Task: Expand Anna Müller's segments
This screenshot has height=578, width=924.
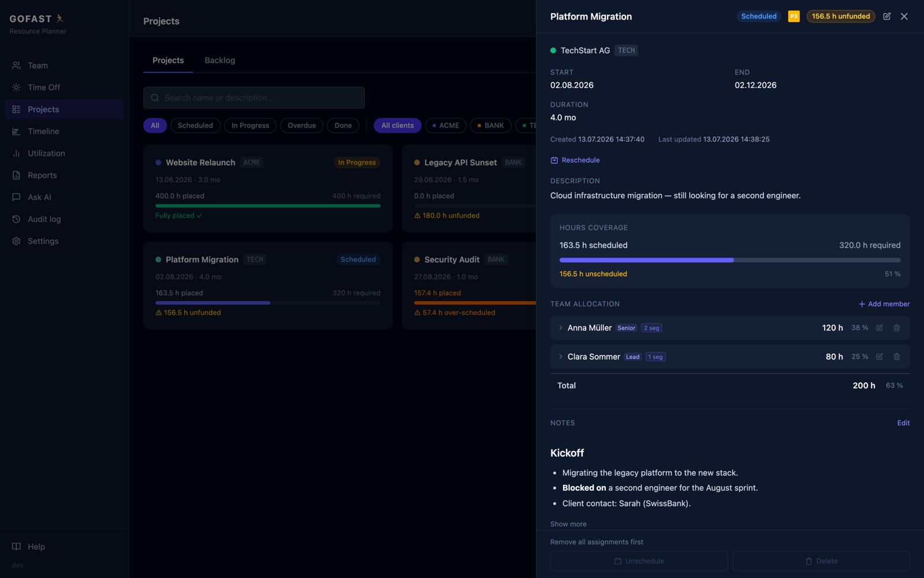Action: [x=561, y=328]
